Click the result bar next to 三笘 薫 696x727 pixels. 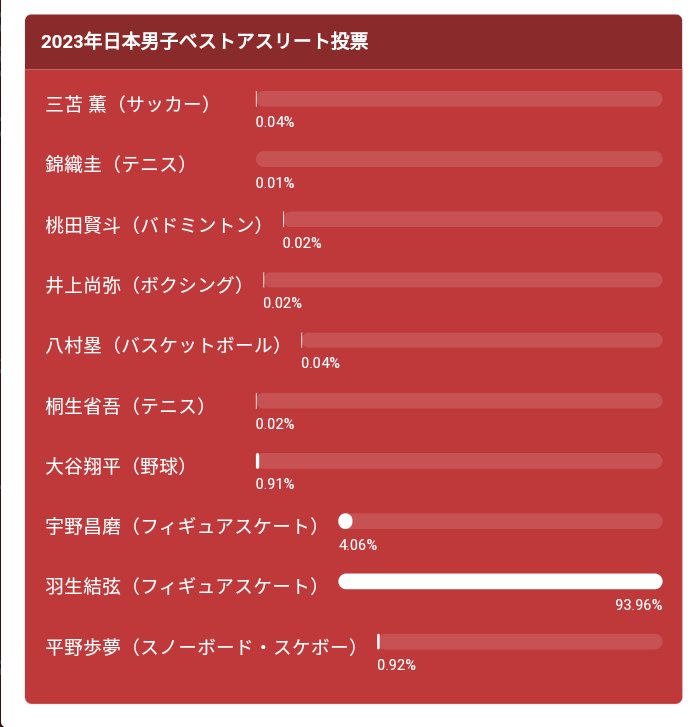459,99
